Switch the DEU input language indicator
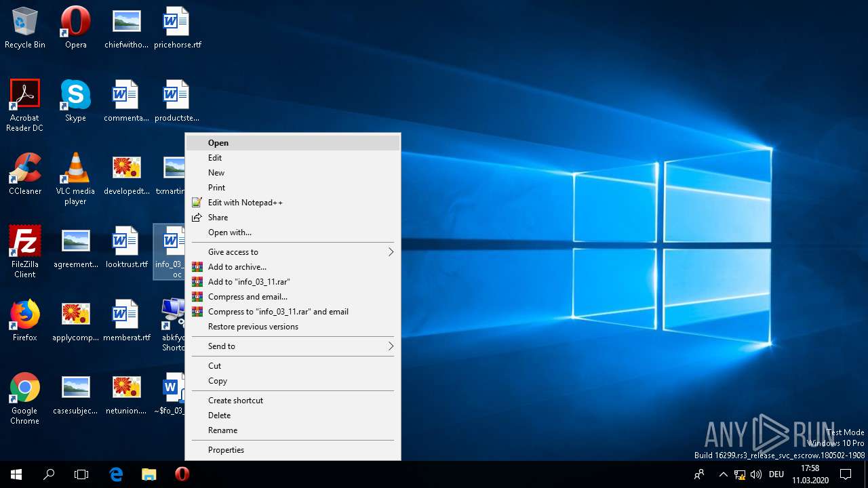Viewport: 868px width, 488px height. tap(776, 474)
